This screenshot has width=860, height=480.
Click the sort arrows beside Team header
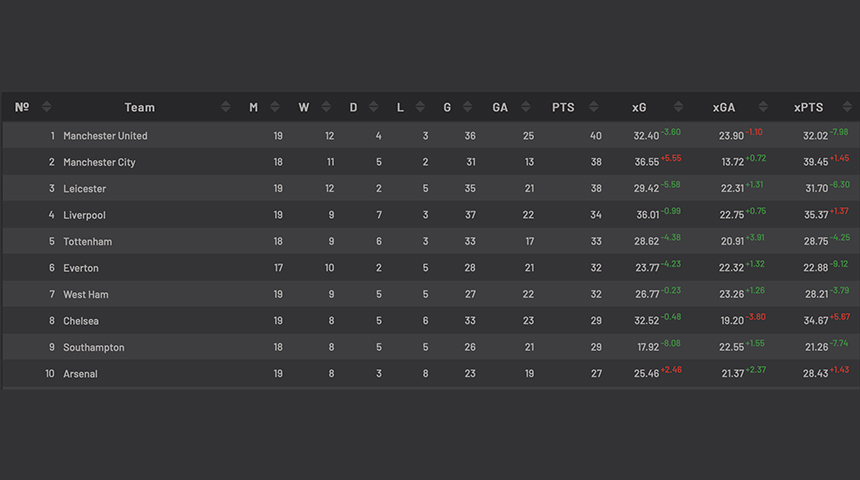pyautogui.click(x=225, y=106)
